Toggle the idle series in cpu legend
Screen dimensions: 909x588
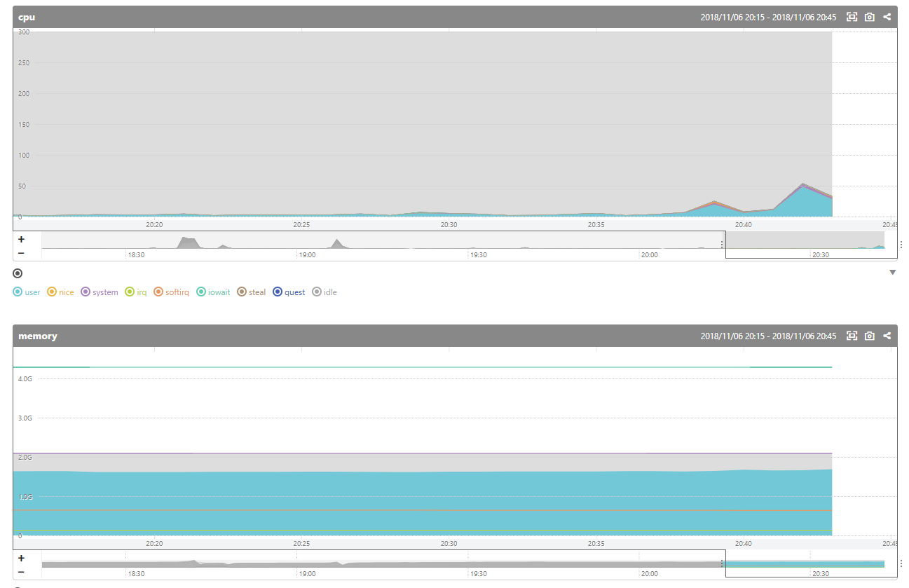coord(324,292)
